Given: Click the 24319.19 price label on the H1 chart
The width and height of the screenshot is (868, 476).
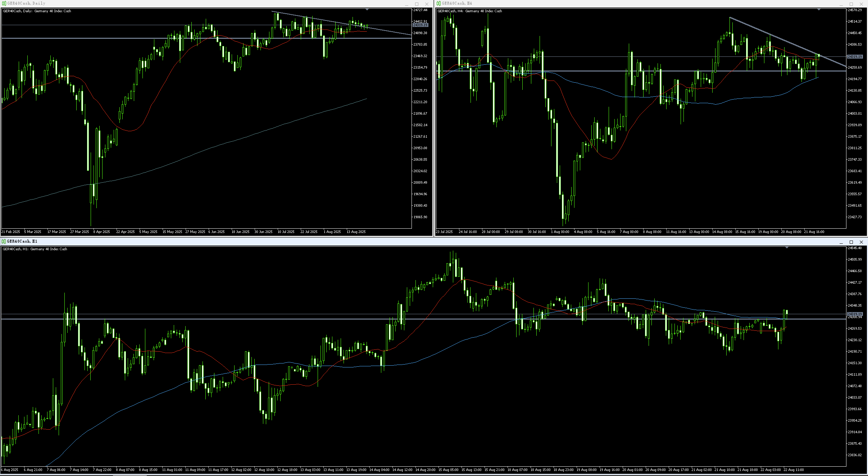Looking at the screenshot, I should (x=855, y=314).
